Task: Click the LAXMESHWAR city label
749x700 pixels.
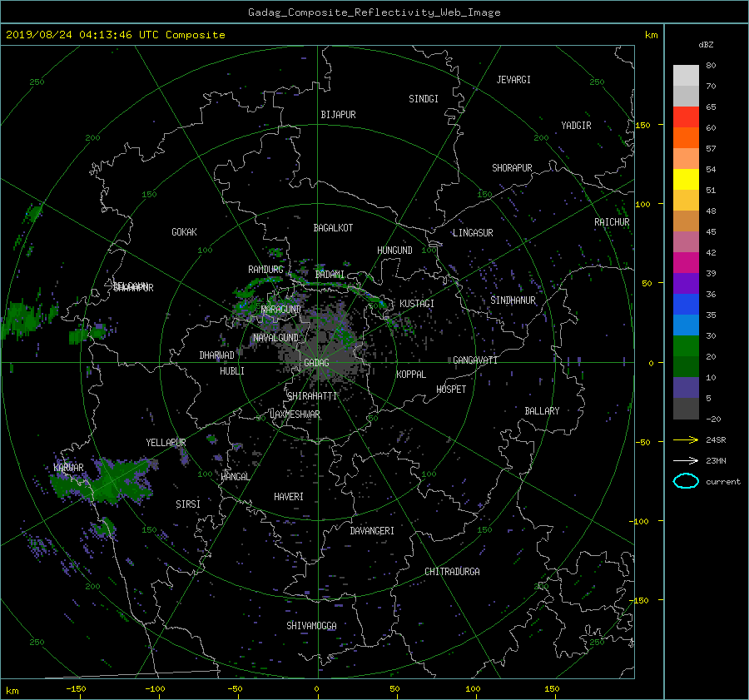Action: pyautogui.click(x=295, y=415)
